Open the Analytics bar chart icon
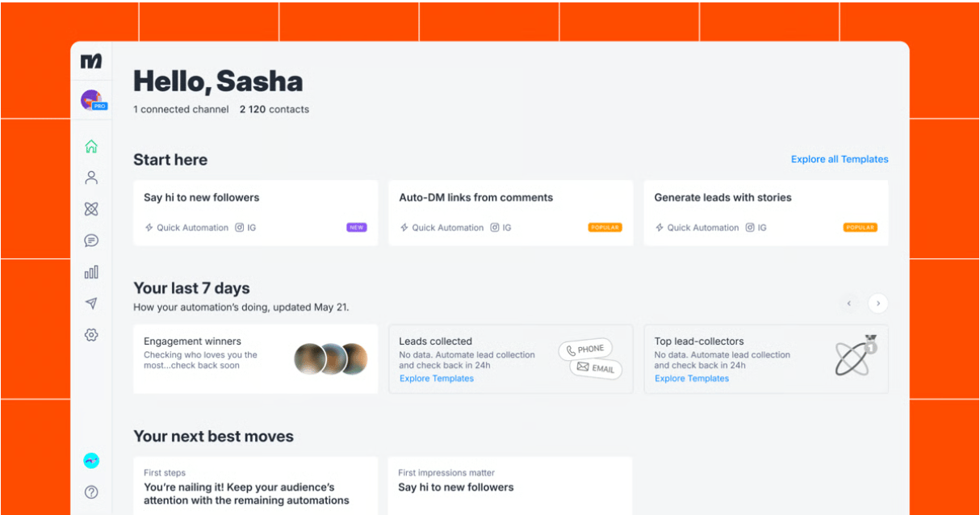 click(91, 272)
